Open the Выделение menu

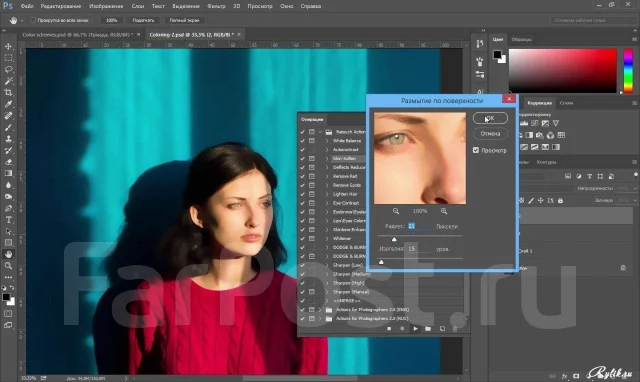pos(186,6)
